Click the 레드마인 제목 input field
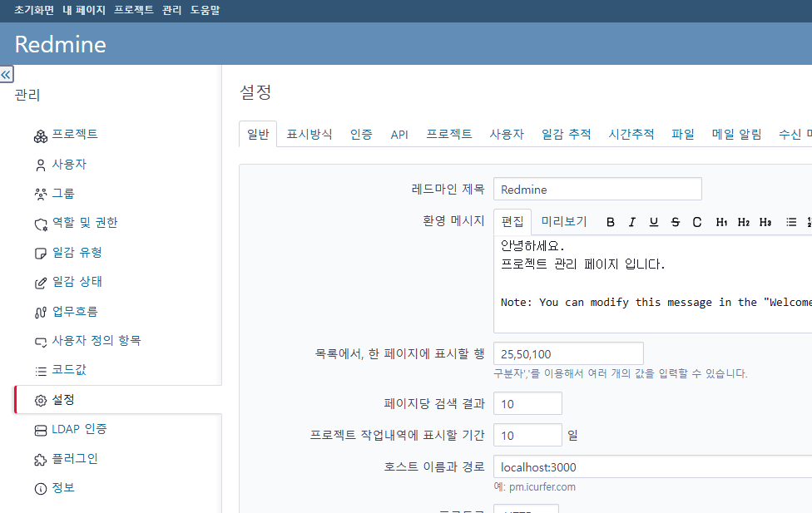 597,190
